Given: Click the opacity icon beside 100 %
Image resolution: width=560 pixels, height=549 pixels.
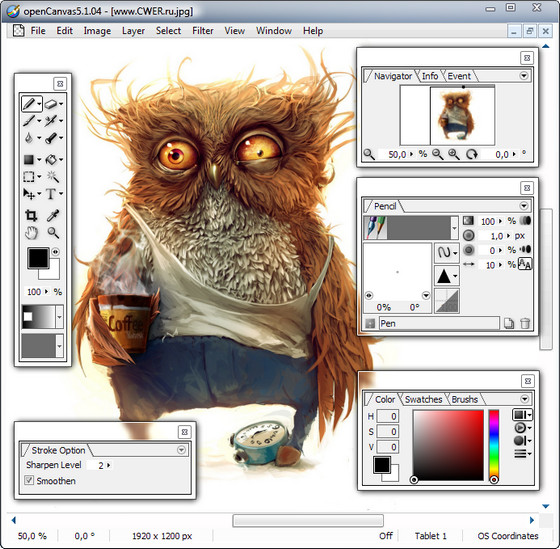Looking at the screenshot, I should point(468,221).
